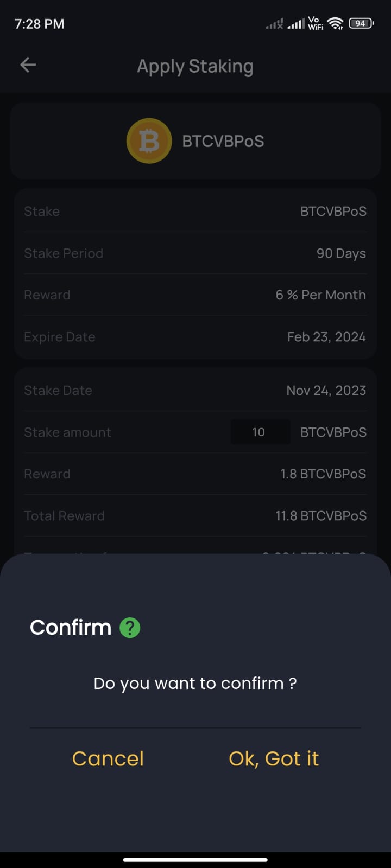Image resolution: width=391 pixels, height=868 pixels.
Task: Tap the full-strength cellular signal bars
Action: 296,24
